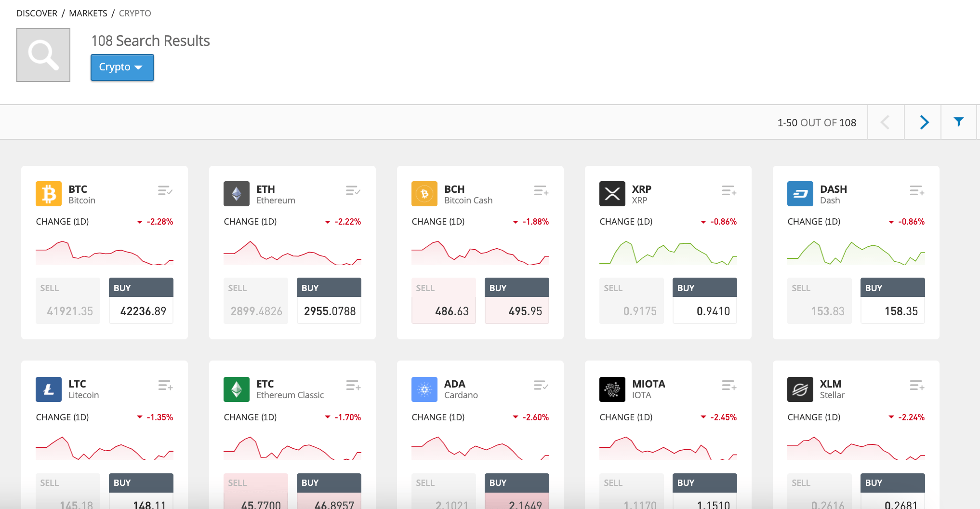Add DASH to watchlist
Screen dimensions: 980x509
[x=917, y=191]
